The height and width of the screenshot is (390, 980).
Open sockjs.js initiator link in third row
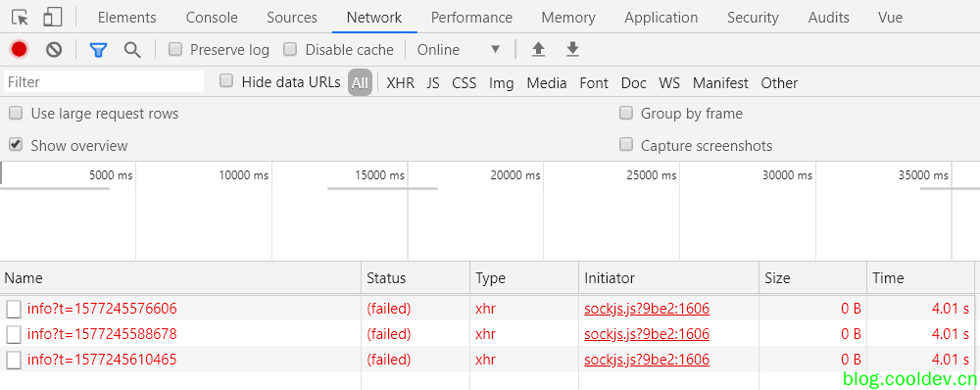coord(647,360)
